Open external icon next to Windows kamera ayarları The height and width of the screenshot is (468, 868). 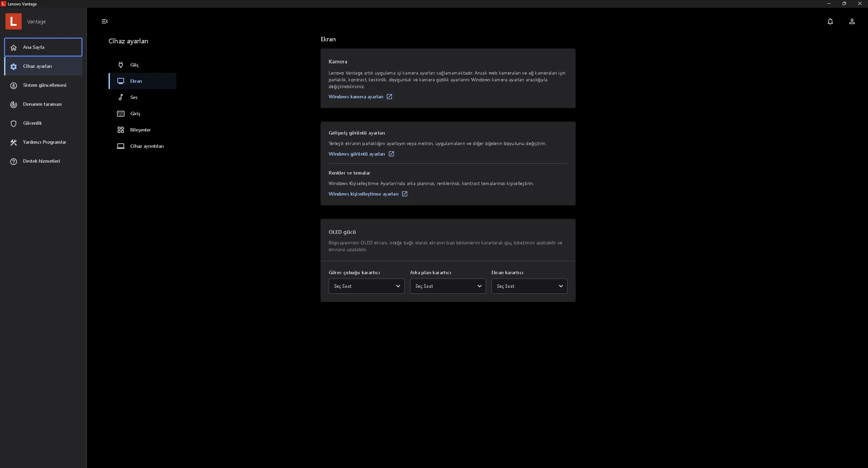pyautogui.click(x=389, y=97)
